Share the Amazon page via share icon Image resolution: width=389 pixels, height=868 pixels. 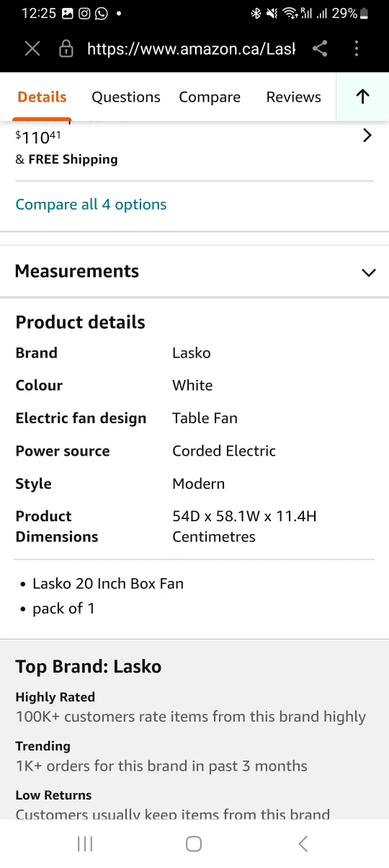tap(320, 49)
